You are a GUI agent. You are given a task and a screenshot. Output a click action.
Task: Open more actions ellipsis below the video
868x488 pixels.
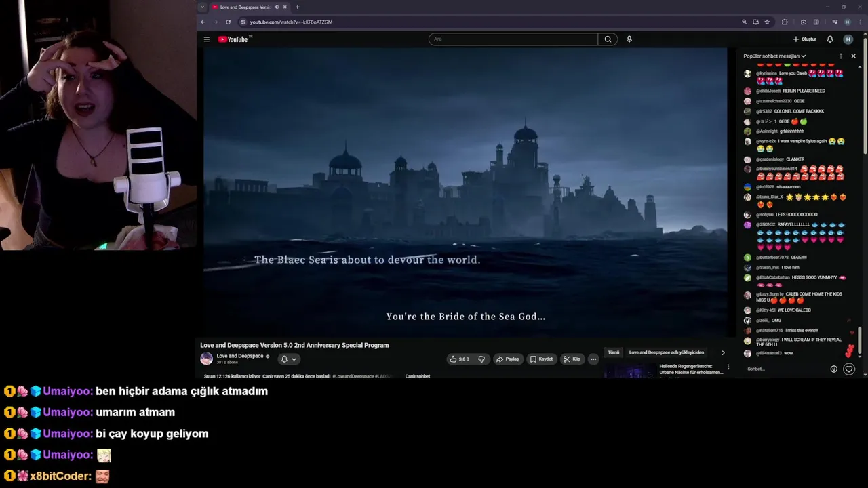pyautogui.click(x=593, y=359)
